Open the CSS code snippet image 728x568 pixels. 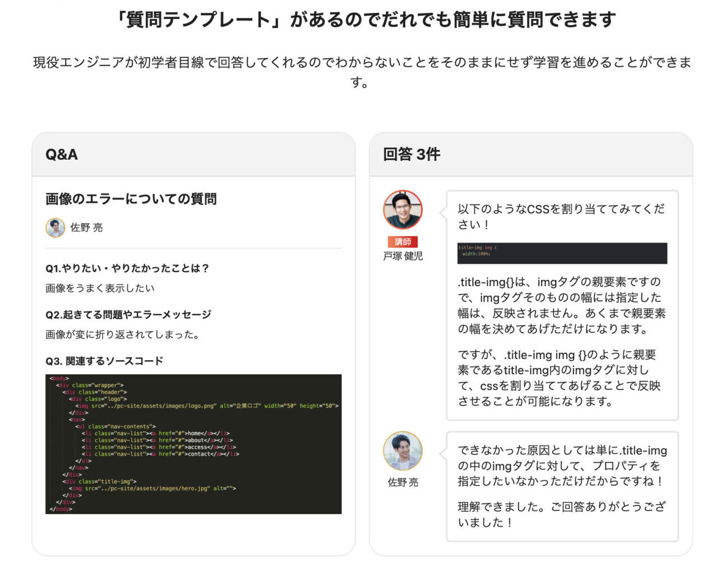point(562,253)
